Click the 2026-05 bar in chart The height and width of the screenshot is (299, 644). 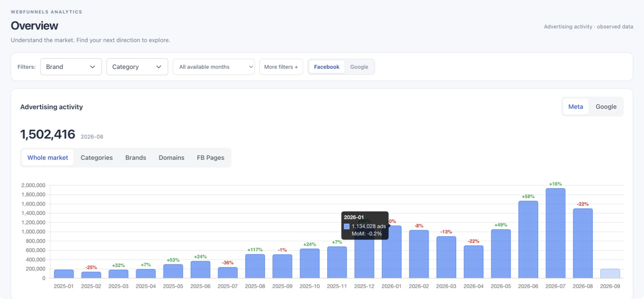click(x=501, y=254)
